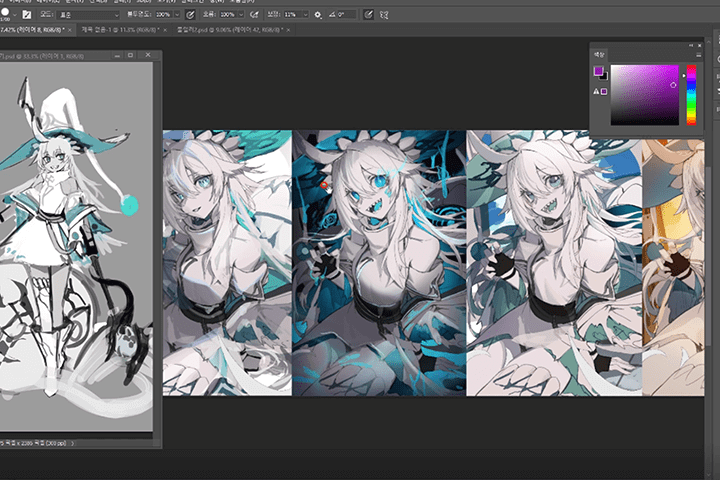Click the witch character sketch canvas

coord(76,246)
